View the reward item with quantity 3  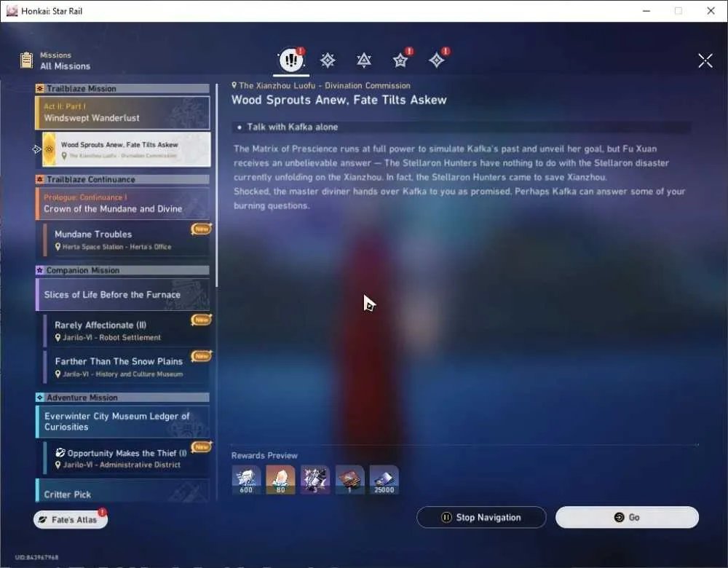[x=315, y=480]
